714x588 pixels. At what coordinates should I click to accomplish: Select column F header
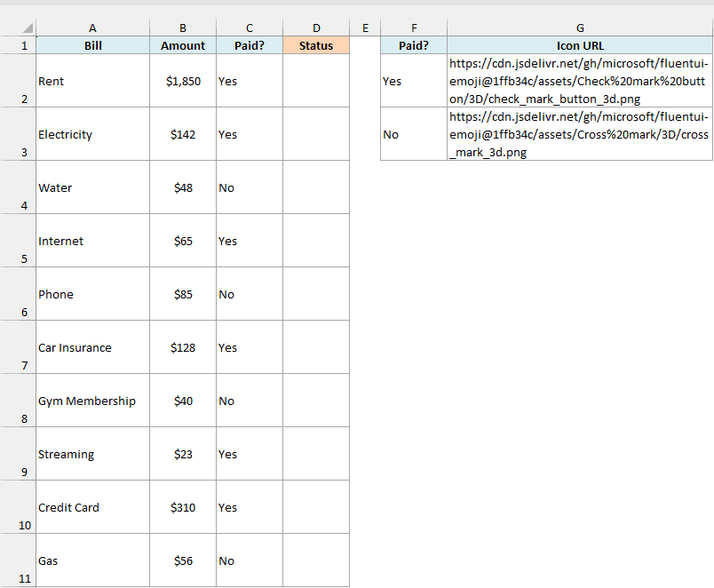click(x=414, y=28)
